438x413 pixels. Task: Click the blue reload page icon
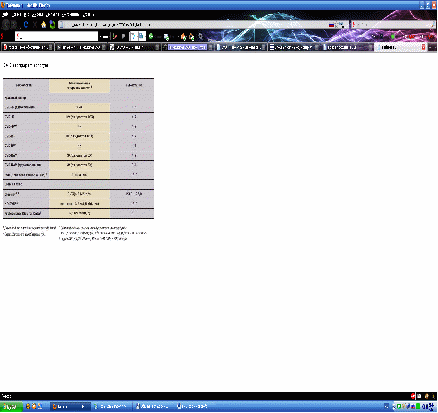[x=26, y=25]
